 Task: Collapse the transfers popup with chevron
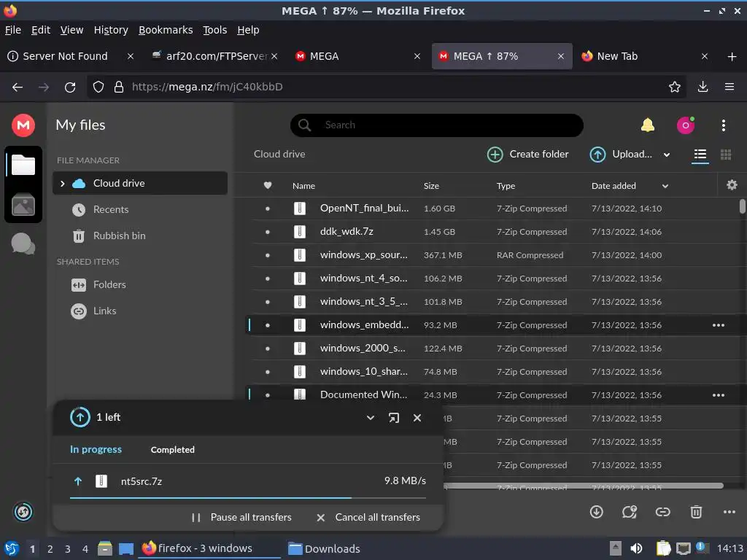(370, 418)
